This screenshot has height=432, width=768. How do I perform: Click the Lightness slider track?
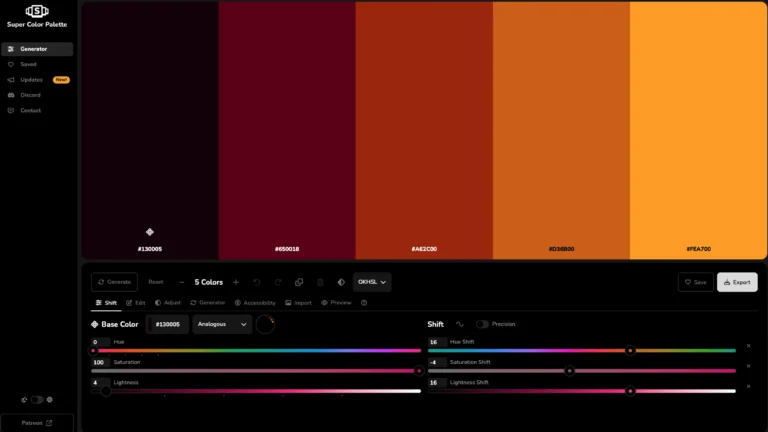tap(256, 391)
